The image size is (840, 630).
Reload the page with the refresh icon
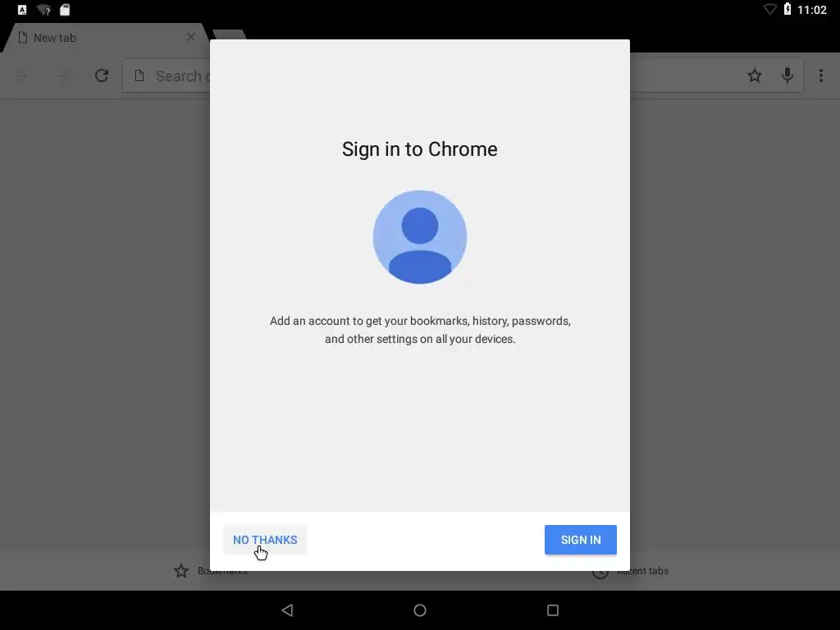click(102, 75)
